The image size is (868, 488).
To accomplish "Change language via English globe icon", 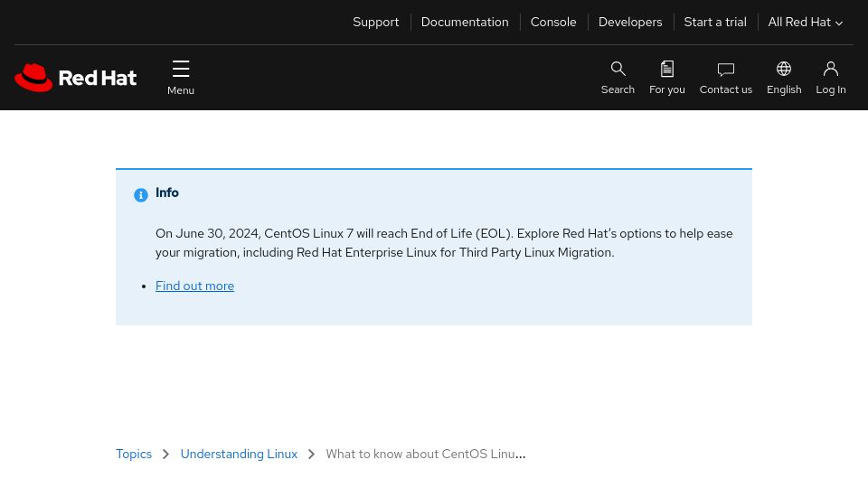I will [x=784, y=69].
